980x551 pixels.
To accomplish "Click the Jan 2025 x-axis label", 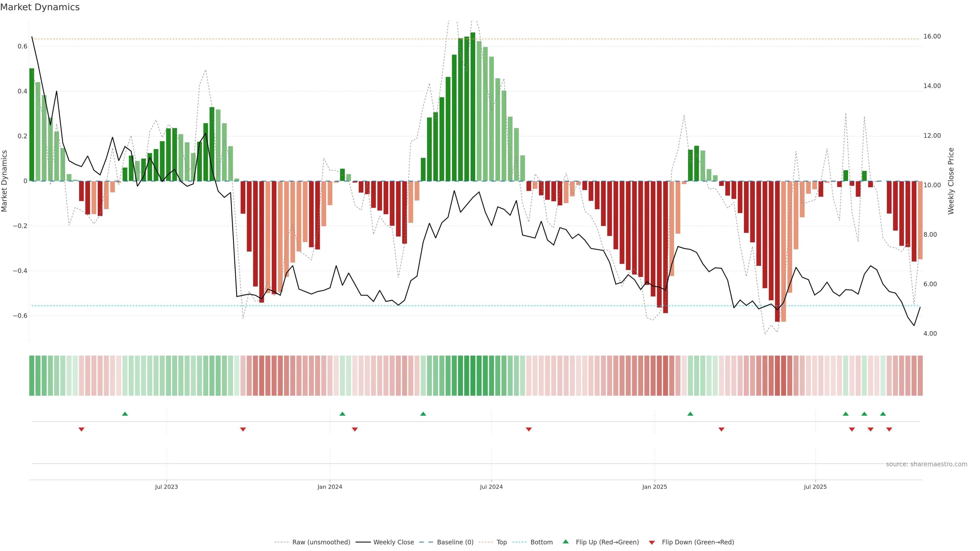I will [x=654, y=487].
